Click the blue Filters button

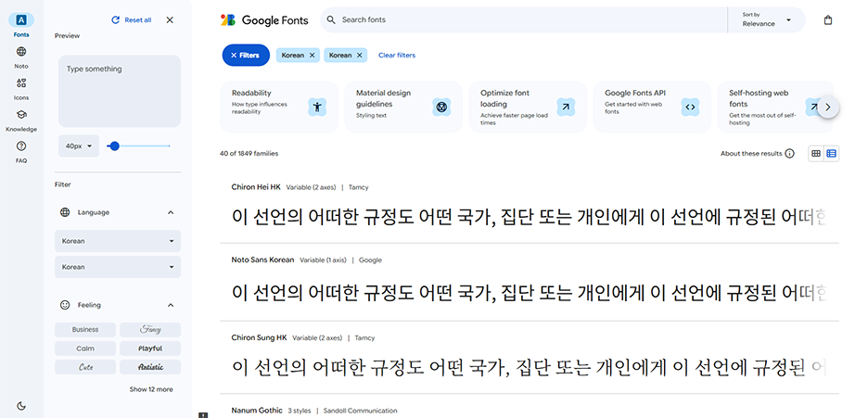click(x=246, y=56)
